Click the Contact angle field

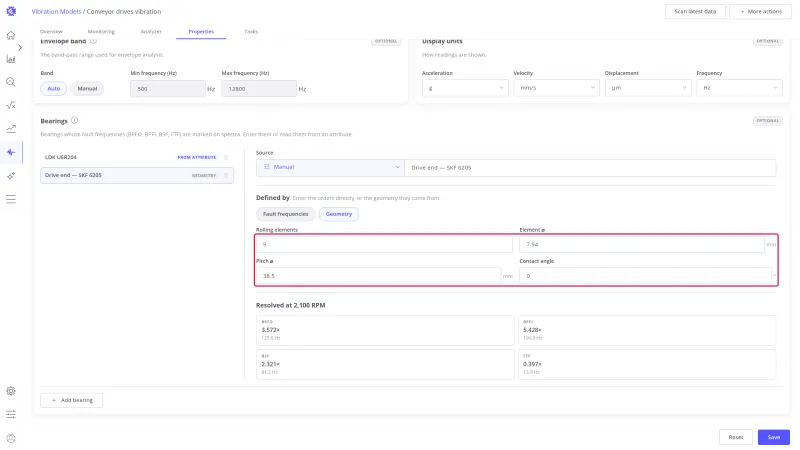(645, 276)
